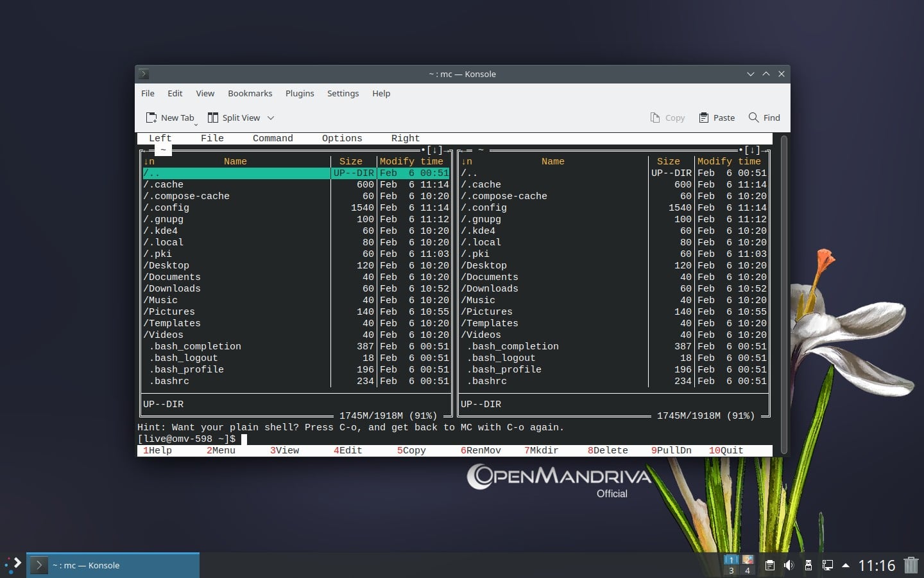The height and width of the screenshot is (578, 924).
Task: Open a new terminal tab
Action: (x=171, y=118)
